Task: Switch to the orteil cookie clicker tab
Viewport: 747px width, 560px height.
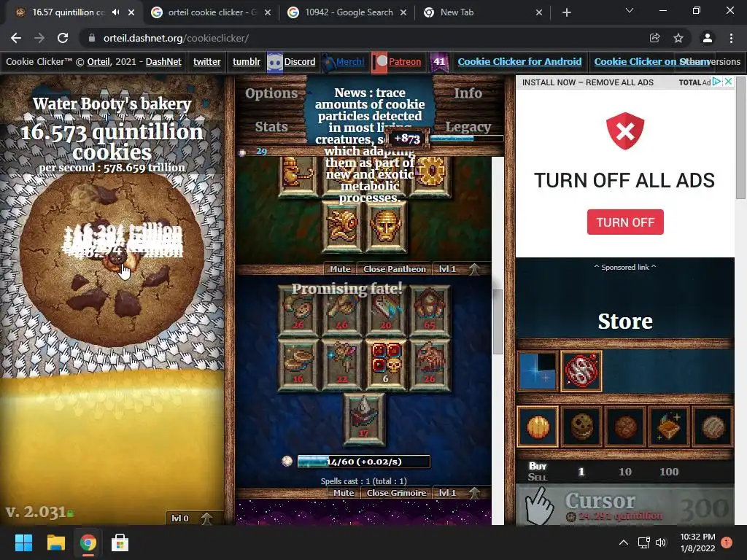Action: (x=212, y=12)
